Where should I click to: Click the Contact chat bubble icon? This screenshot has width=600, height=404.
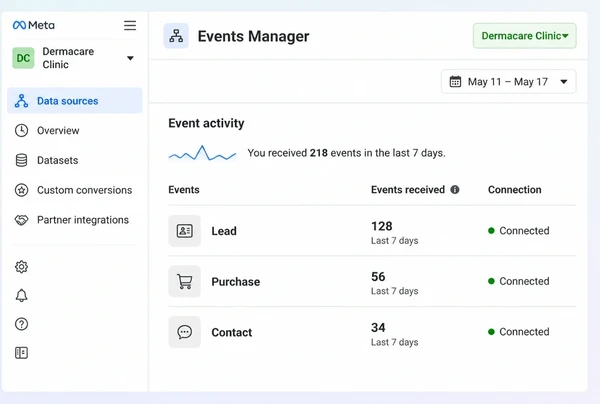click(x=184, y=332)
